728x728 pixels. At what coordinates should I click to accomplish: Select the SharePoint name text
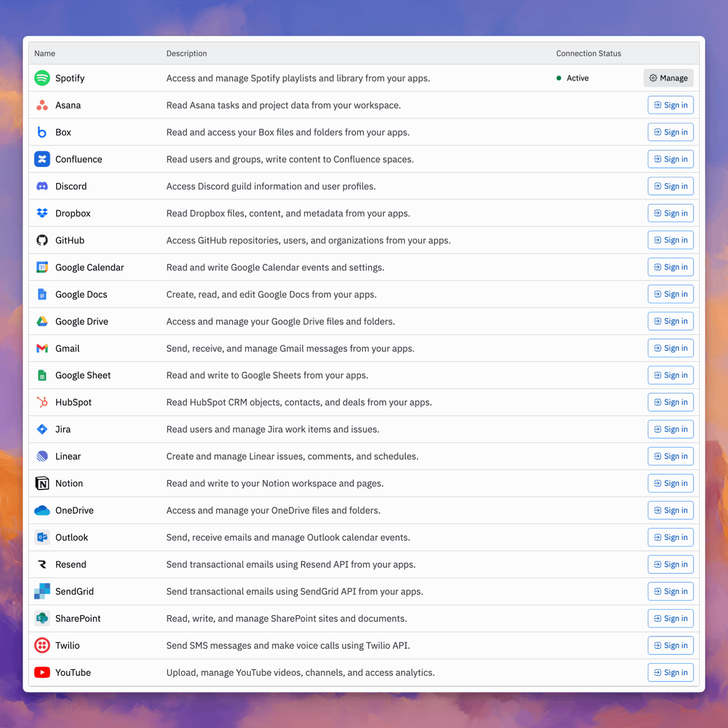pos(78,618)
